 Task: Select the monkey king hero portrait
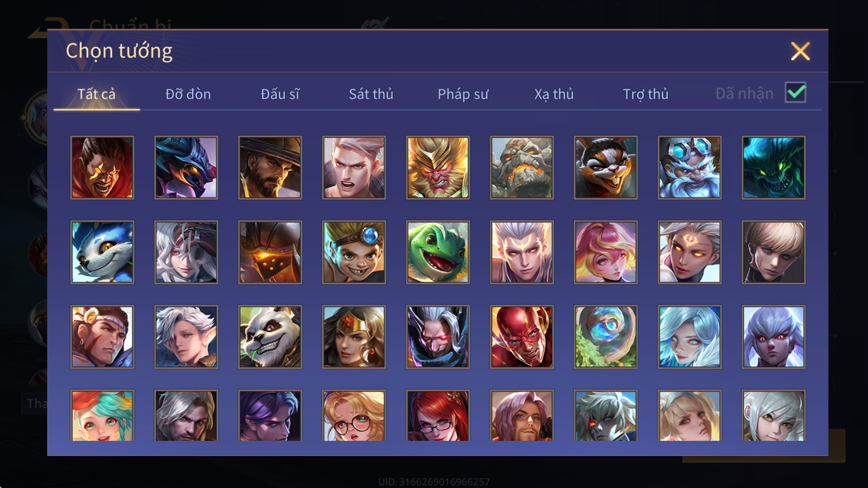tap(438, 168)
